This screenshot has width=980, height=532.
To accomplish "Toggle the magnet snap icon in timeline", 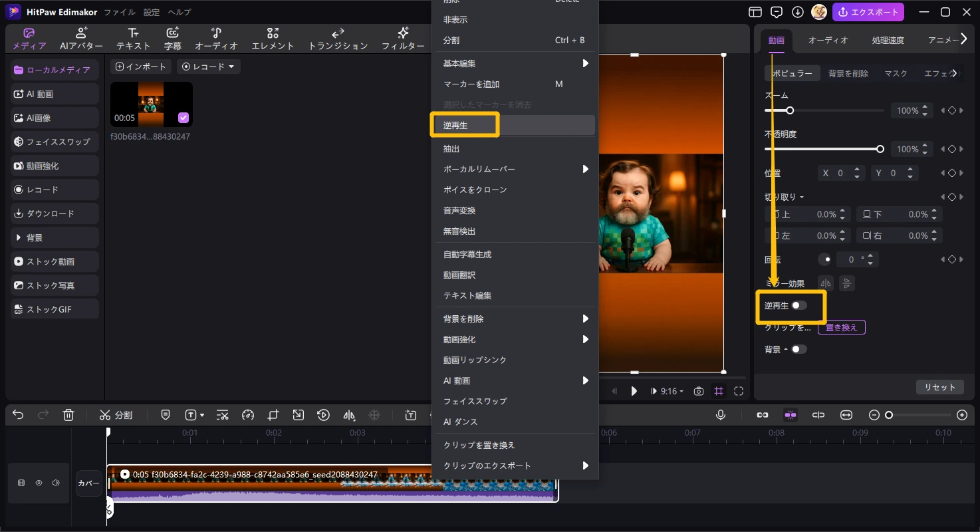I will tap(791, 415).
